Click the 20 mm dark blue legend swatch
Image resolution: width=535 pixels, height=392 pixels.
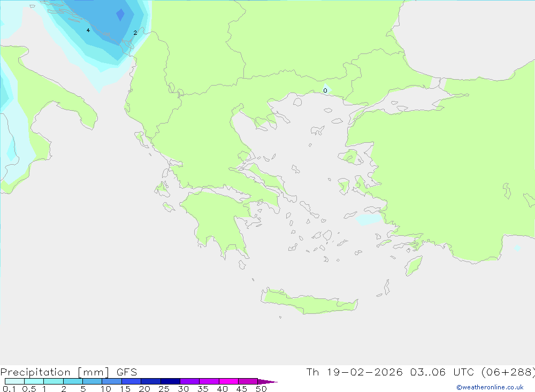click(150, 381)
